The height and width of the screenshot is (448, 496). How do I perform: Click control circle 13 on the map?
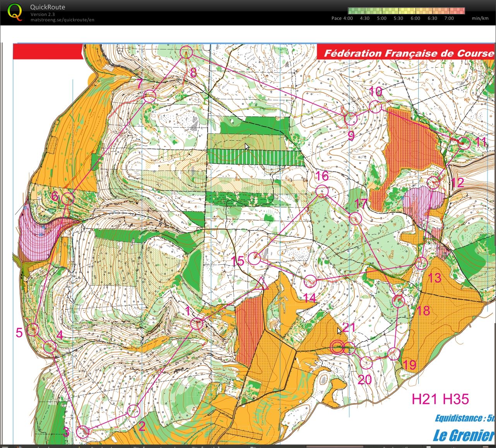[421, 263]
